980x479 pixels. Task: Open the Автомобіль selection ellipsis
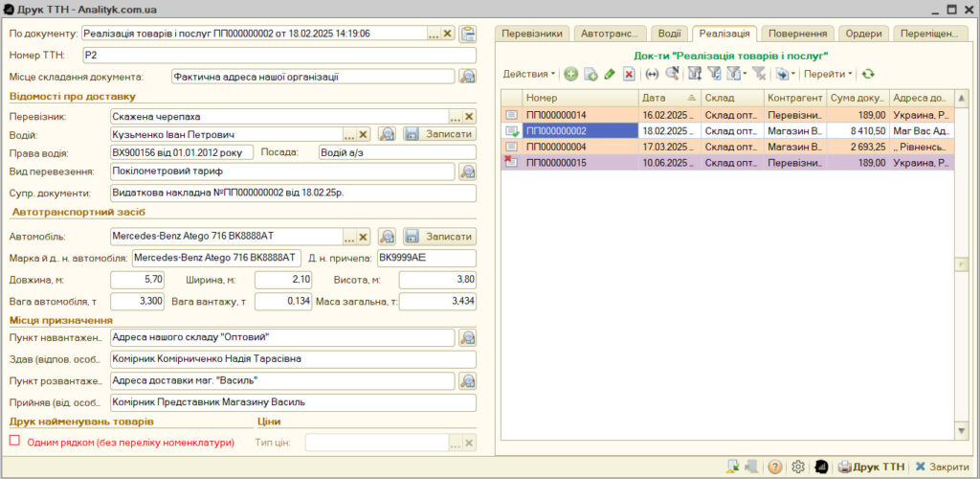coord(350,237)
